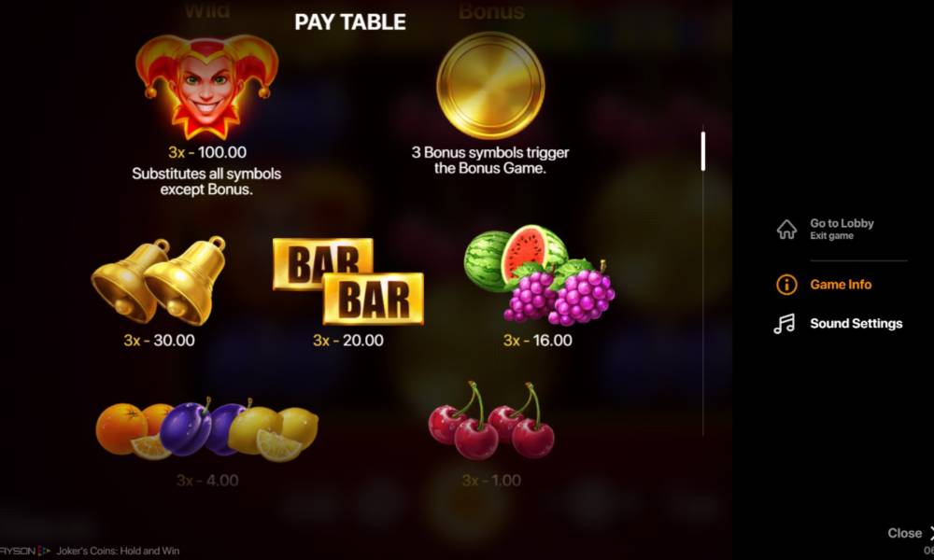Viewport: 934px width, 560px height.
Task: Open Sound Settings
Action: [x=856, y=324]
